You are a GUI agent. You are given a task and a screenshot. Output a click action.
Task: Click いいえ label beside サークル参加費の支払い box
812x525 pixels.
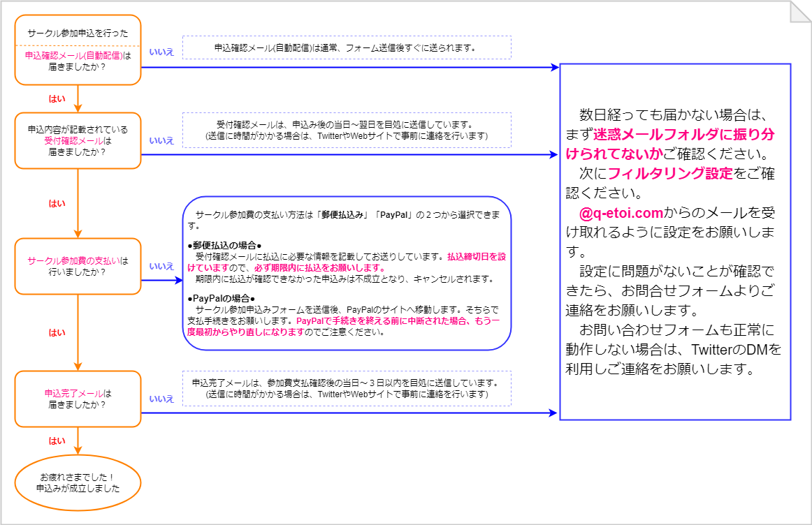pos(161,266)
